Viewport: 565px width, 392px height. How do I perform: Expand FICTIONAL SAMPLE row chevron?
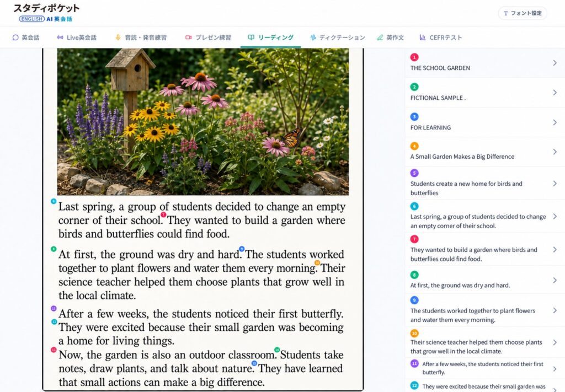555,93
